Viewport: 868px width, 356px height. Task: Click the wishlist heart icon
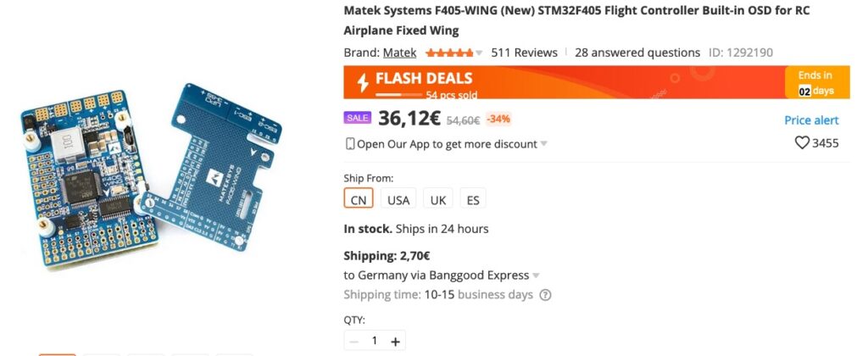[802, 143]
